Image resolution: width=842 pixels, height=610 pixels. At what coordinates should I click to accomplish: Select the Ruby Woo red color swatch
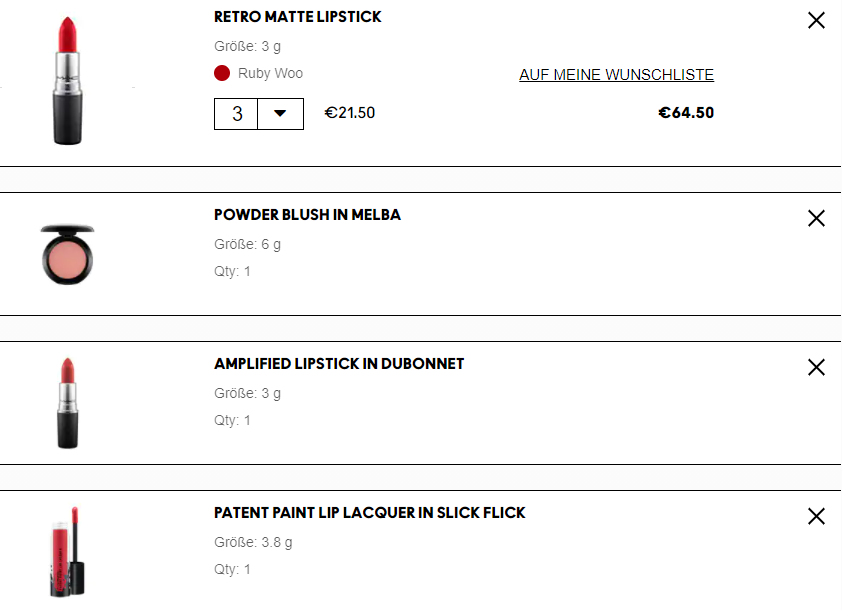[x=222, y=73]
